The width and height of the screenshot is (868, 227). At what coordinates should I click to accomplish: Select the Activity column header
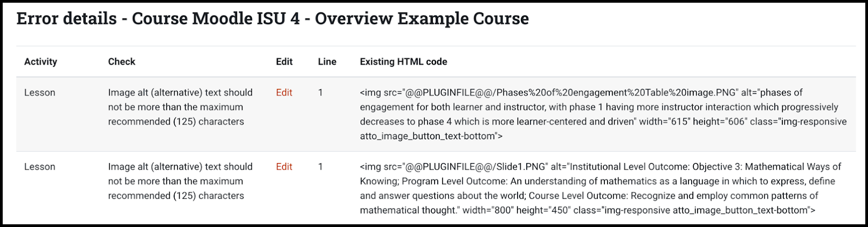coord(41,62)
